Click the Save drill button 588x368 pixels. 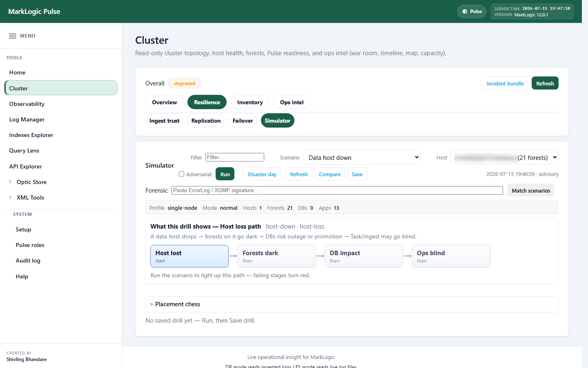click(x=357, y=174)
